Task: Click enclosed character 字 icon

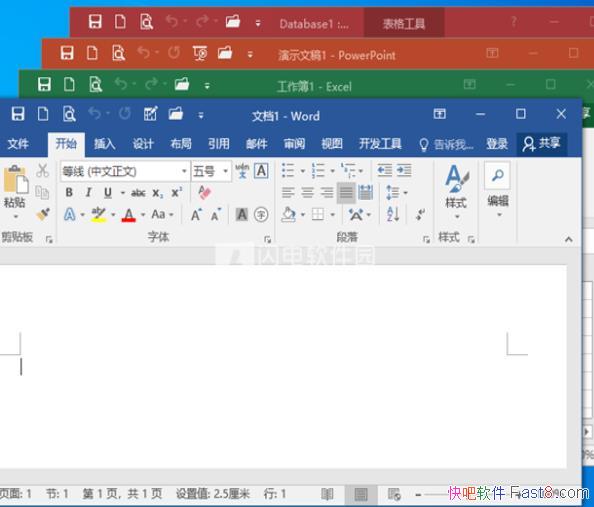Action: (261, 215)
